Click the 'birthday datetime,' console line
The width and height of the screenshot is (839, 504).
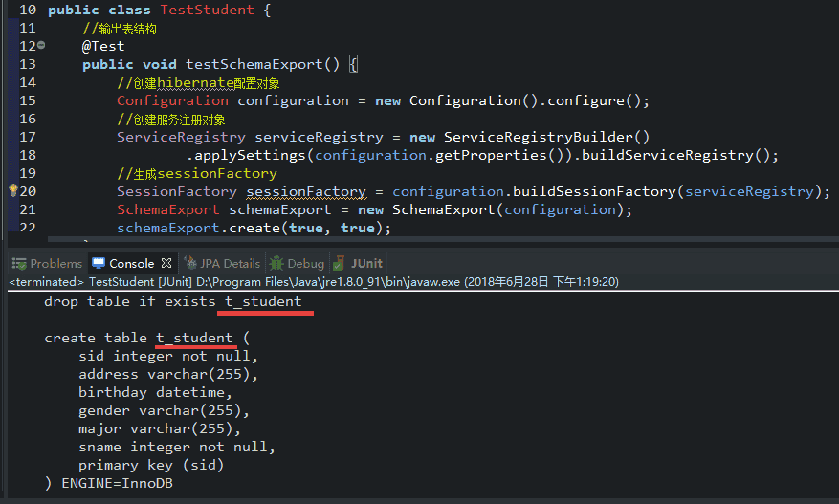(x=155, y=393)
